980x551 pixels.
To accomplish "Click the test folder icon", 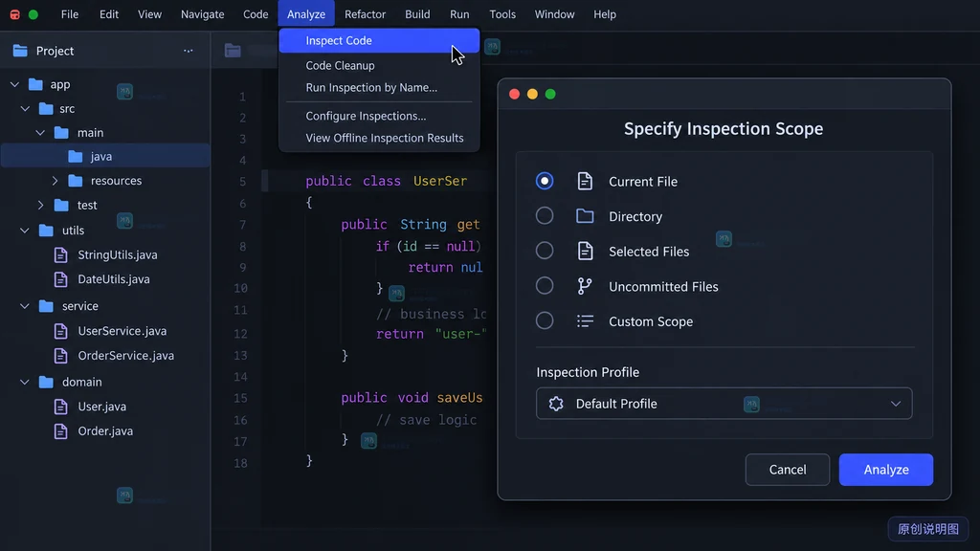I will 61,205.
